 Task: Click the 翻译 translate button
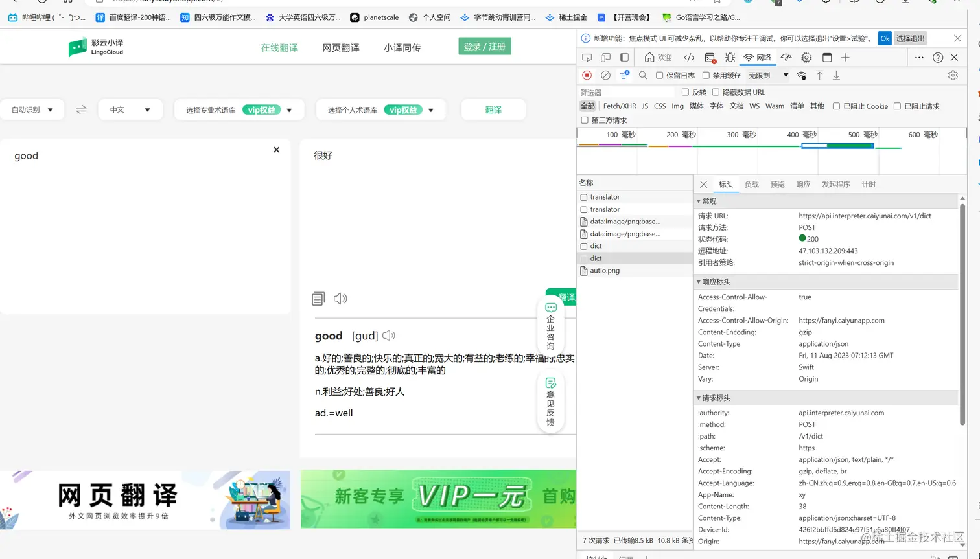pos(493,109)
